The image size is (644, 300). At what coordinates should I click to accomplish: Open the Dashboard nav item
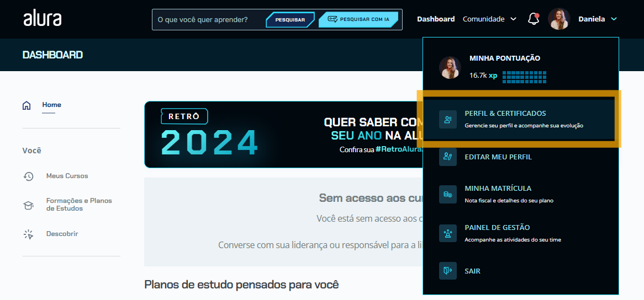point(436,19)
